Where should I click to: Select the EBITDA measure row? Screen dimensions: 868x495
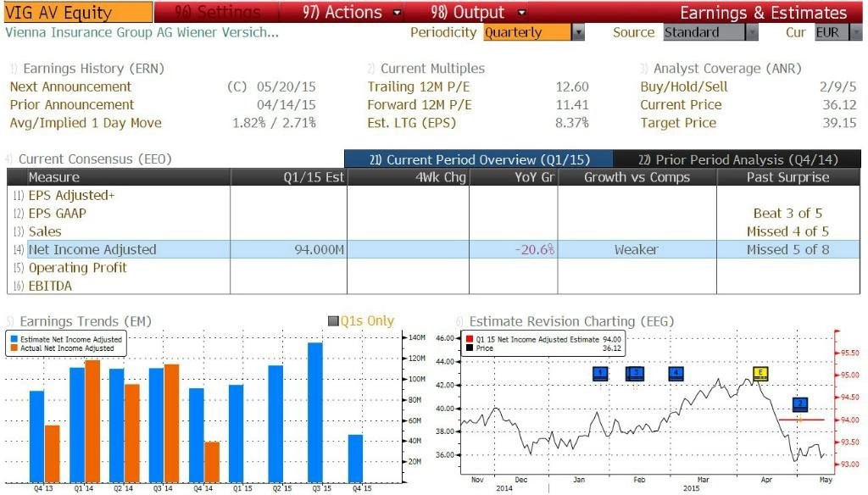(434, 286)
